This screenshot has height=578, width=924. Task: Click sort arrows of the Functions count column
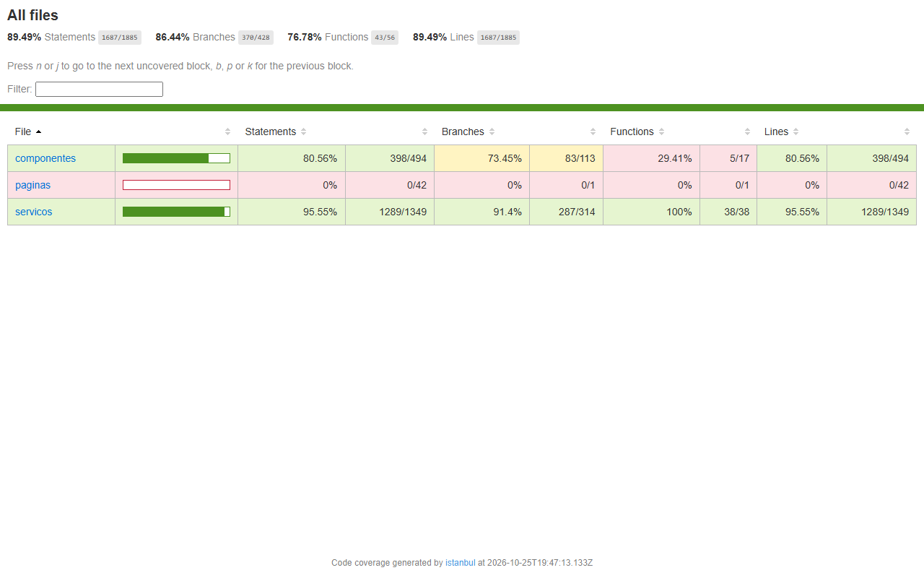pos(747,131)
